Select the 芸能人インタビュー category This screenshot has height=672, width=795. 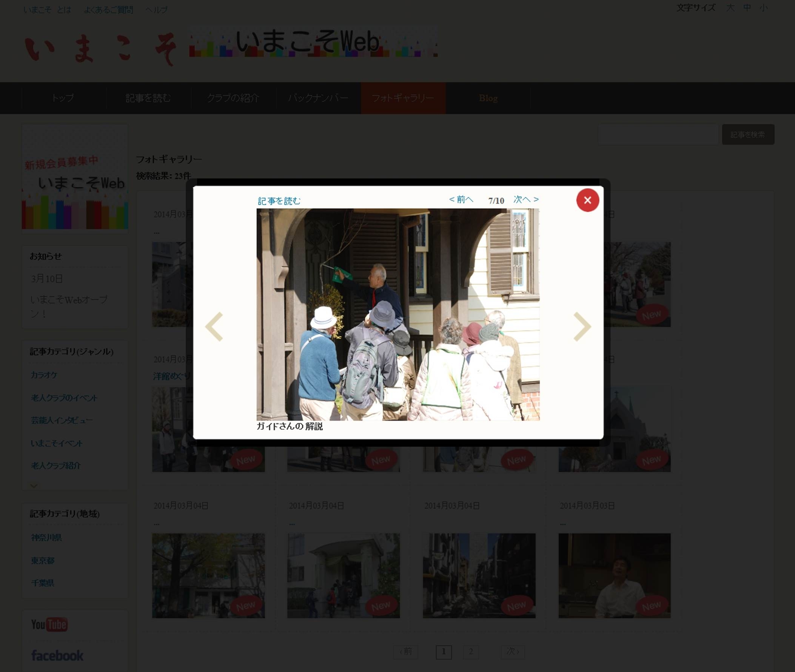(x=62, y=420)
